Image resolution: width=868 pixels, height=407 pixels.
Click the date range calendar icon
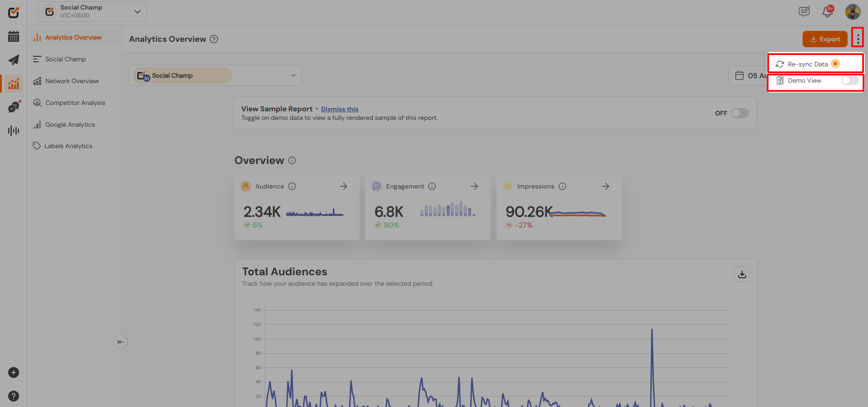(x=739, y=75)
